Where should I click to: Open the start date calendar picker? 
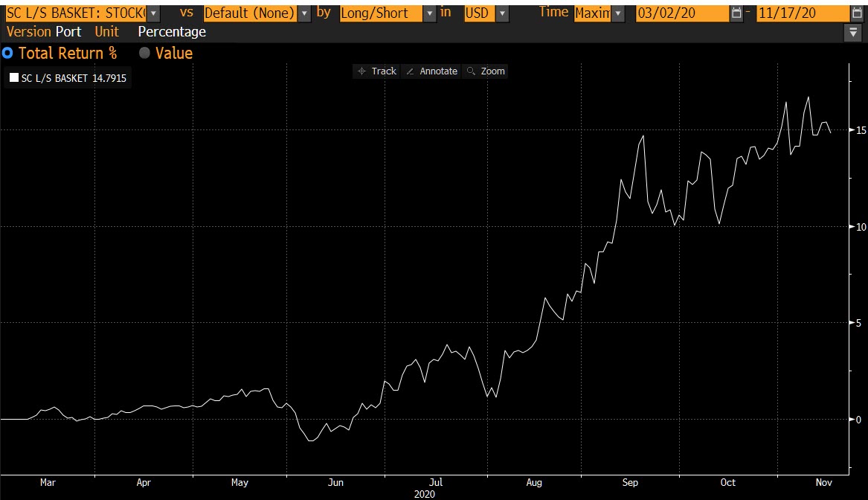pos(736,13)
